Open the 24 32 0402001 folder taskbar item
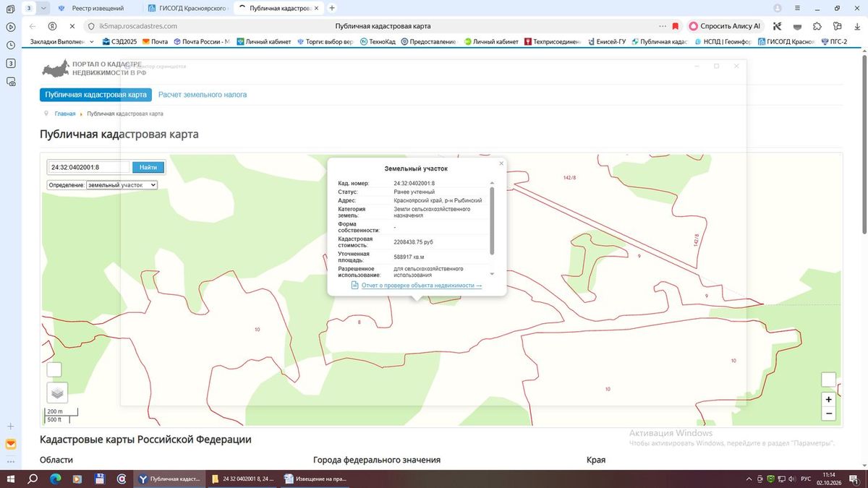Screen dimensions: 868x488 click(244, 479)
